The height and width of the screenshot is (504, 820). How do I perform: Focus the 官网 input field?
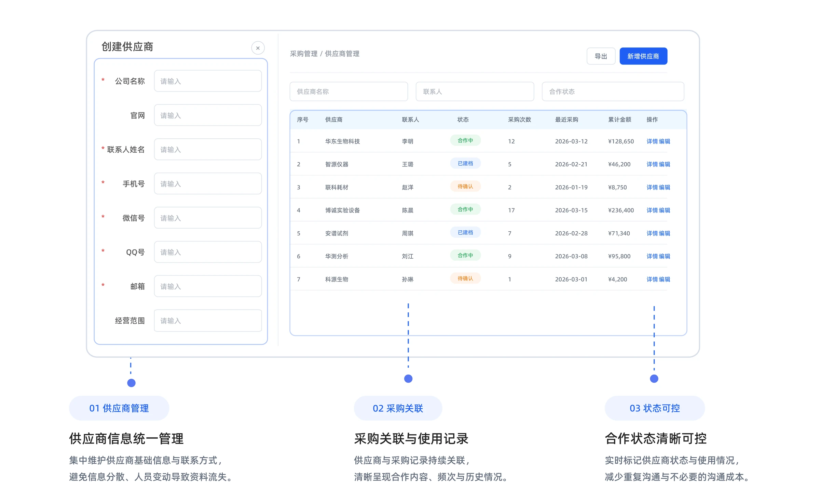tap(208, 115)
